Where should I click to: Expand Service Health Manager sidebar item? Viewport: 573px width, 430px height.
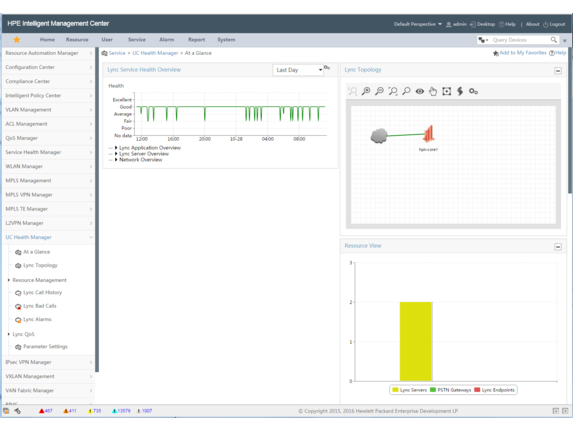(48, 152)
